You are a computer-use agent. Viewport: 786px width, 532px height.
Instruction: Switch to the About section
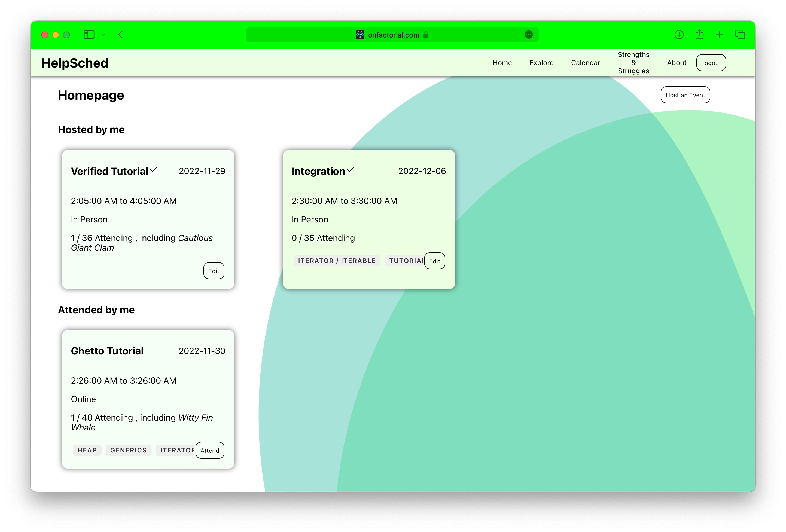[x=677, y=63]
